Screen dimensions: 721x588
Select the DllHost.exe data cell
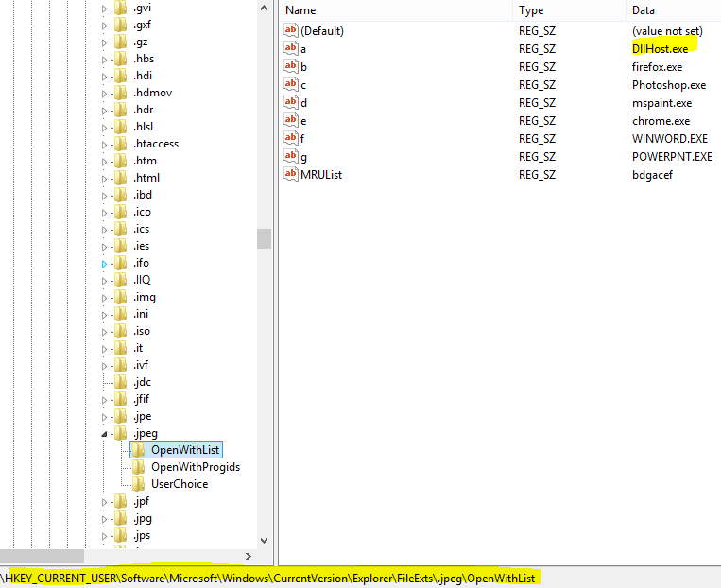(660, 49)
